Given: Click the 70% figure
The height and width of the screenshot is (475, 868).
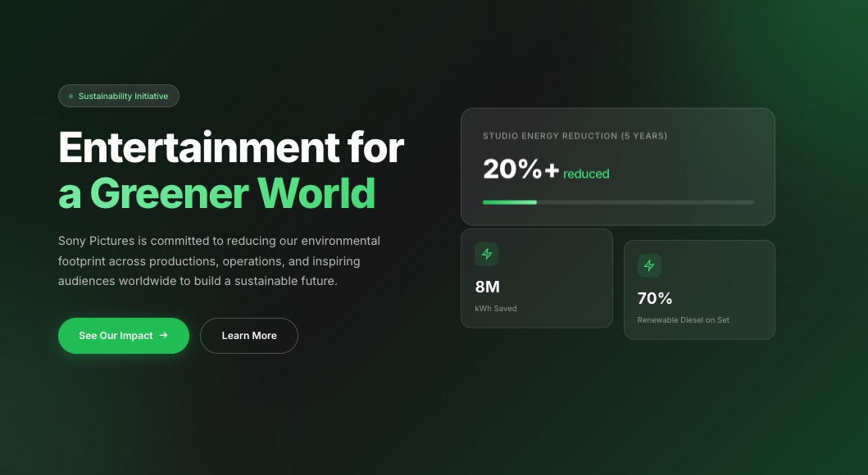Looking at the screenshot, I should [655, 299].
